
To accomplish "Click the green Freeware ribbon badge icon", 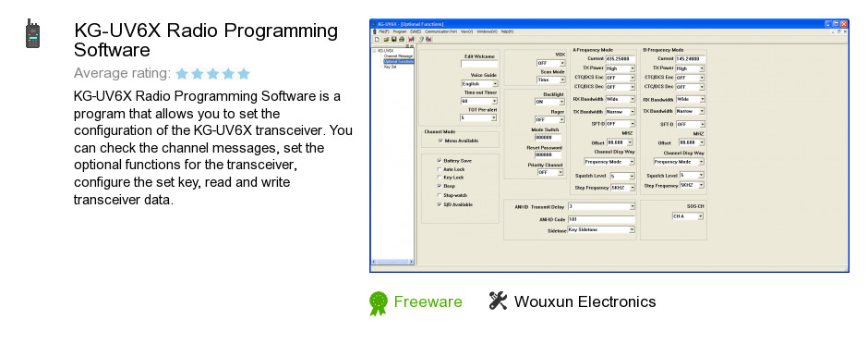I will [379, 303].
